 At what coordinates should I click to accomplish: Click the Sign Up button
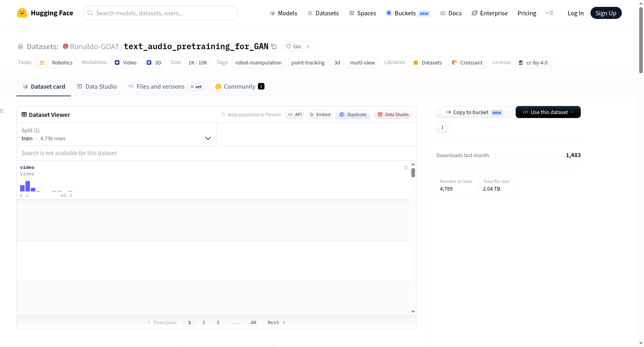coord(606,13)
